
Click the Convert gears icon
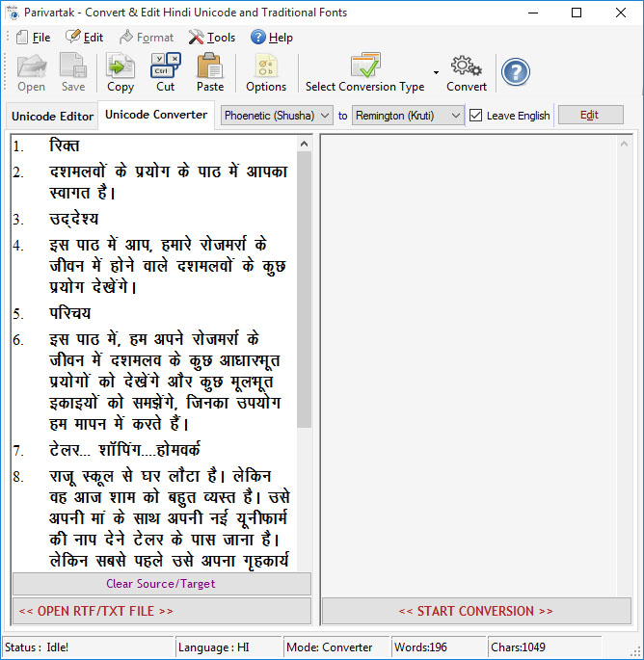tap(467, 66)
